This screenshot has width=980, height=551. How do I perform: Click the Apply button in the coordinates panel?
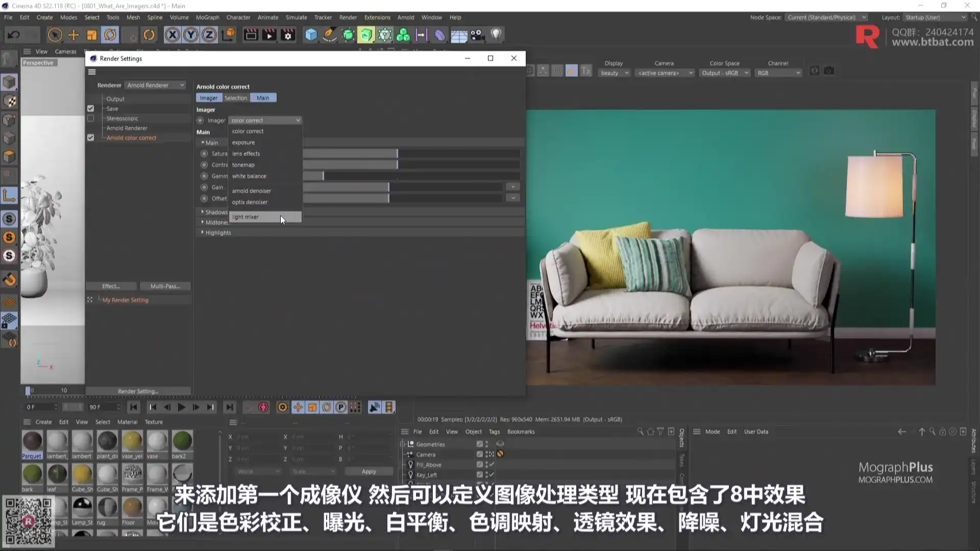click(368, 471)
